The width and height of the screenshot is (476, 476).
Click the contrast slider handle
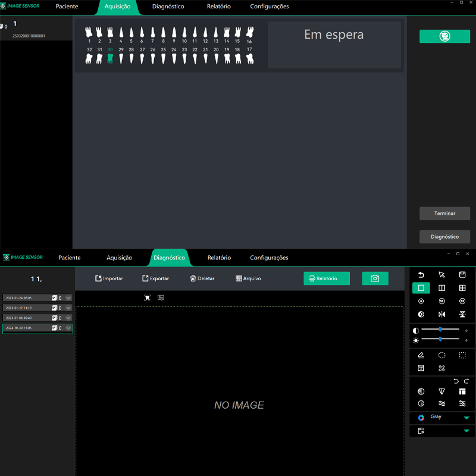click(x=440, y=330)
